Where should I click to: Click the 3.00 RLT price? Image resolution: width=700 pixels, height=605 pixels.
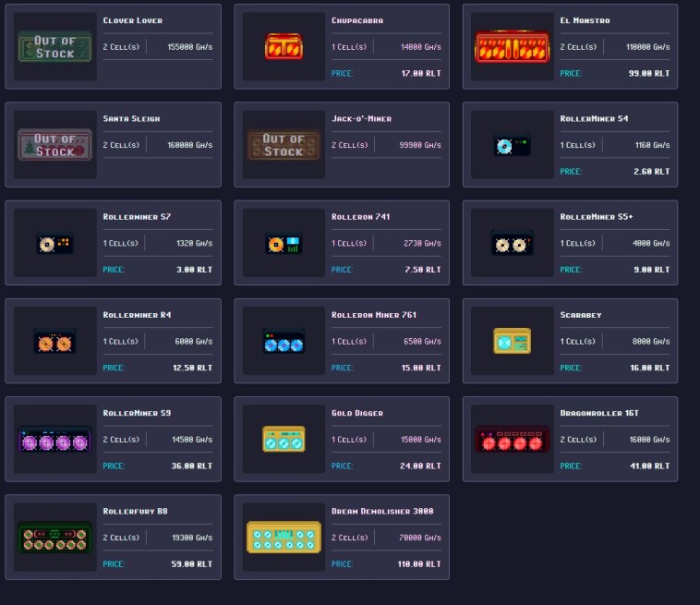(194, 270)
